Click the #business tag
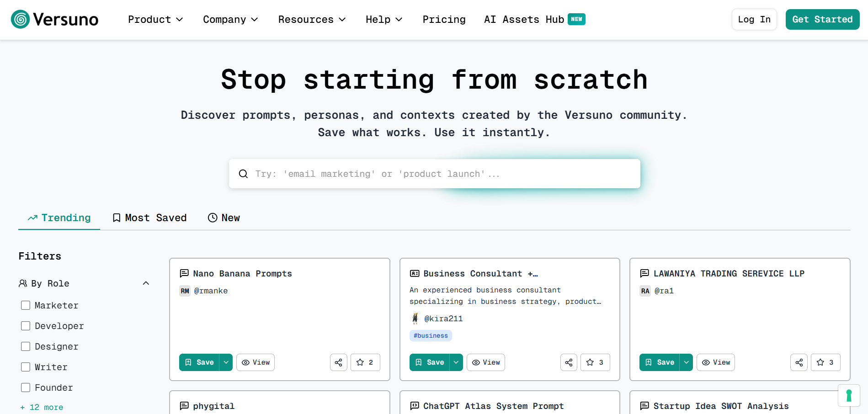This screenshot has width=868, height=414. (431, 336)
